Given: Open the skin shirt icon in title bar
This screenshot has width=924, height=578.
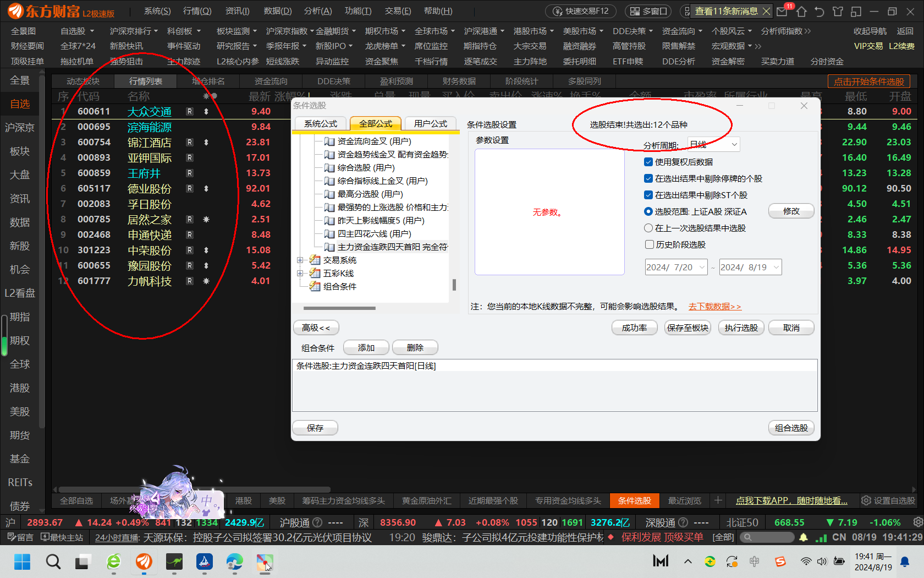Looking at the screenshot, I should pyautogui.click(x=838, y=11).
